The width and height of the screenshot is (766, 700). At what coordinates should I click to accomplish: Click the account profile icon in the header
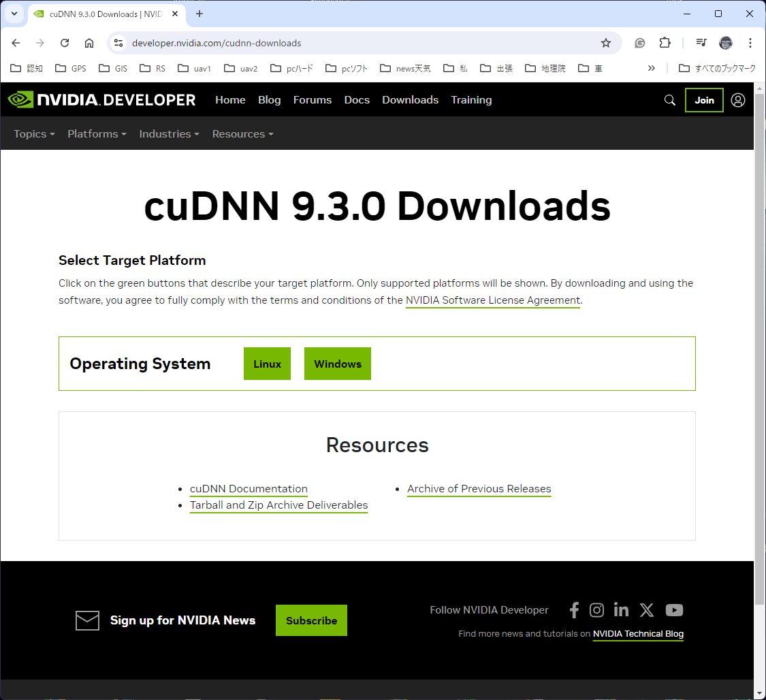point(738,99)
